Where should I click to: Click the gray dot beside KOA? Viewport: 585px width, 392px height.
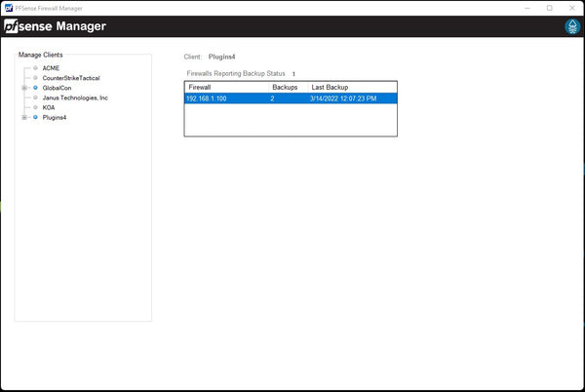35,107
